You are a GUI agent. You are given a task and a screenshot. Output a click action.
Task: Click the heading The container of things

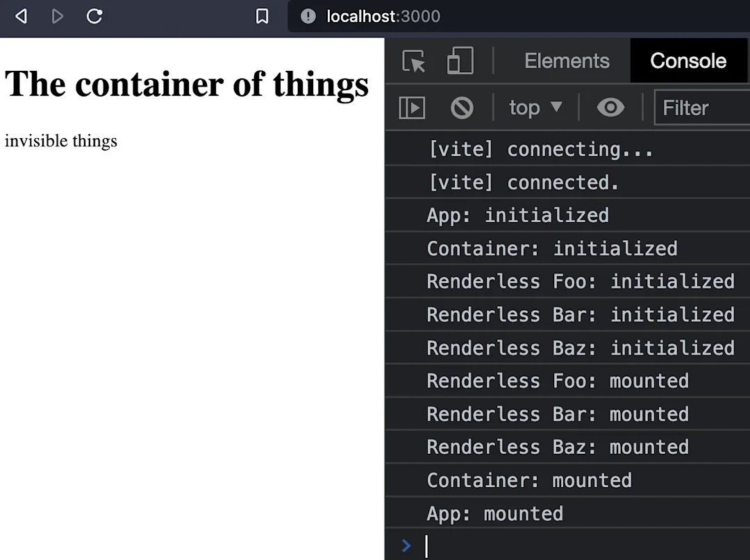click(x=186, y=83)
